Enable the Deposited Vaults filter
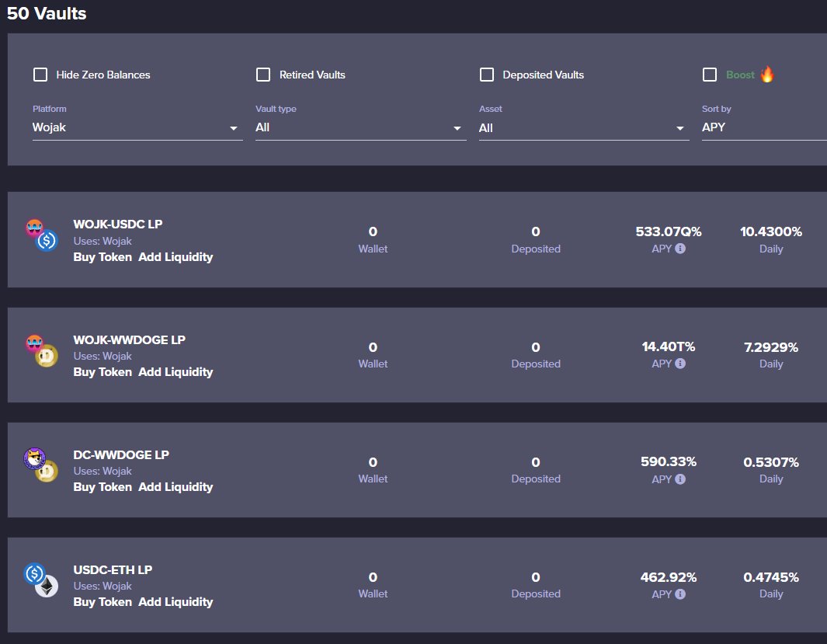Viewport: 827px width, 644px height. [x=487, y=75]
